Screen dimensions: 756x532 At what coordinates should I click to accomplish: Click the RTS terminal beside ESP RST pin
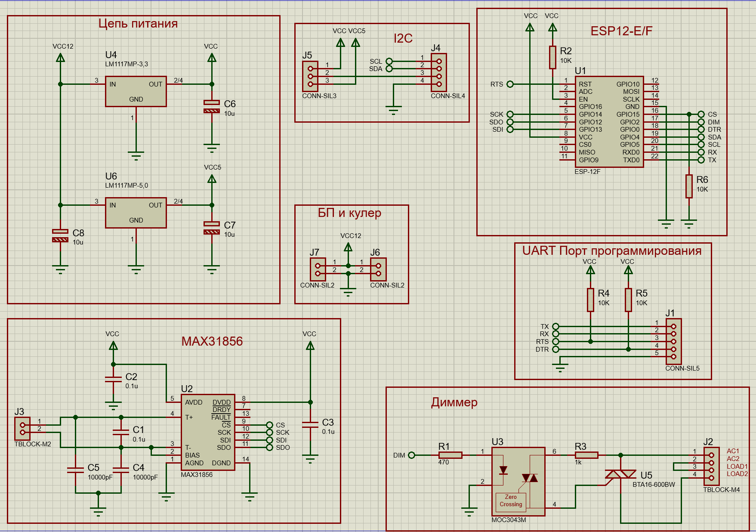tap(510, 84)
